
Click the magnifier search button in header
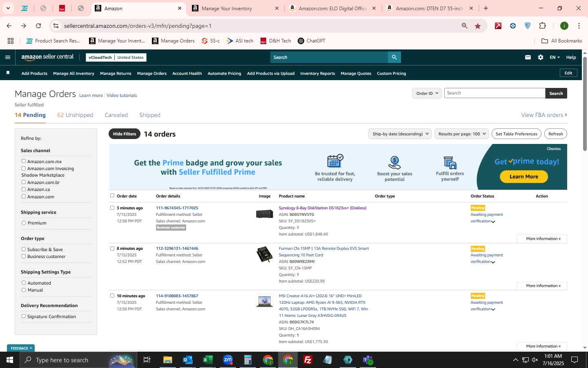(x=394, y=57)
